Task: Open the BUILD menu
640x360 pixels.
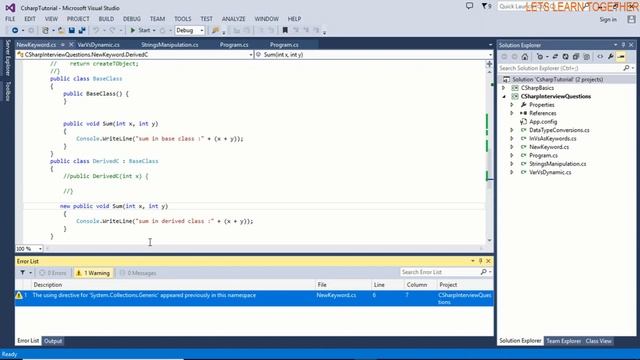Action: pyautogui.click(x=106, y=19)
